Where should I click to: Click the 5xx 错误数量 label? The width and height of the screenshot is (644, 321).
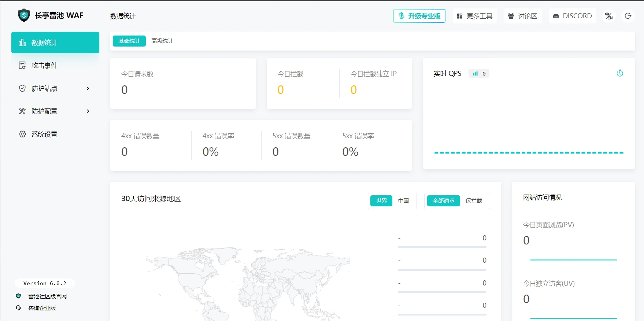pos(292,136)
